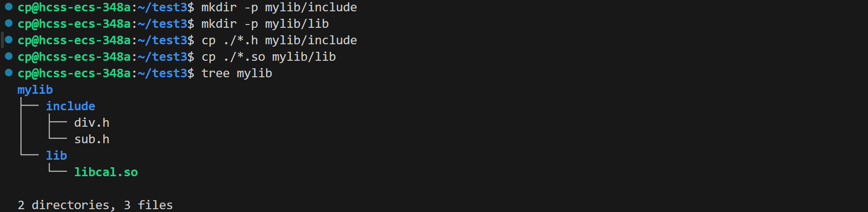The image size is (868, 212).
Task: Click the include directory in tree output
Action: (x=70, y=106)
